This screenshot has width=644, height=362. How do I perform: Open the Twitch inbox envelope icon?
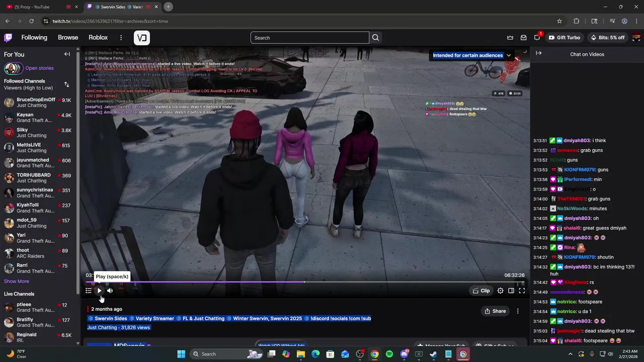click(x=524, y=38)
